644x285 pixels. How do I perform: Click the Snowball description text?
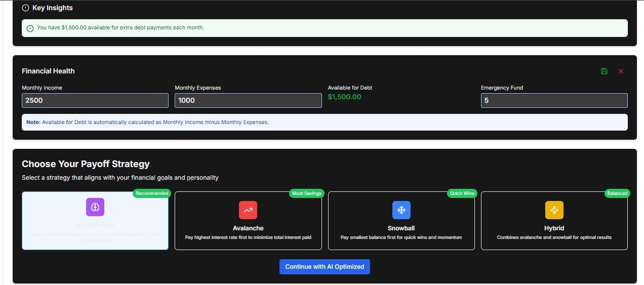(x=401, y=237)
